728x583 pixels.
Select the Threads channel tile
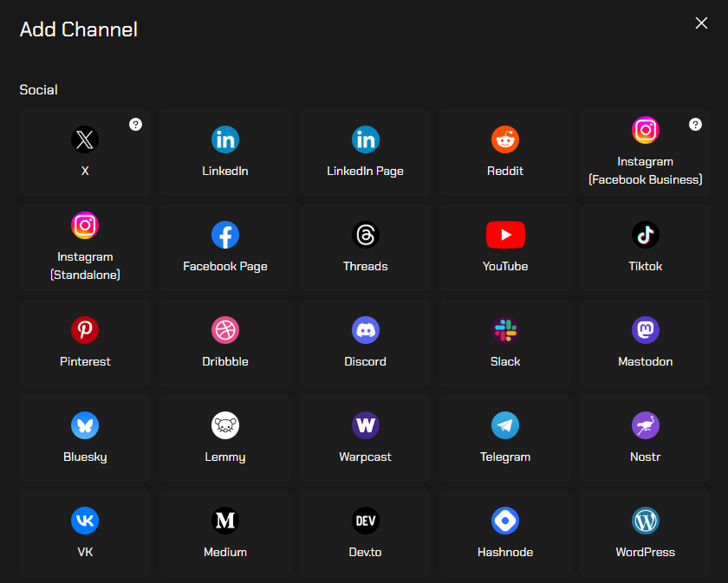coord(365,248)
